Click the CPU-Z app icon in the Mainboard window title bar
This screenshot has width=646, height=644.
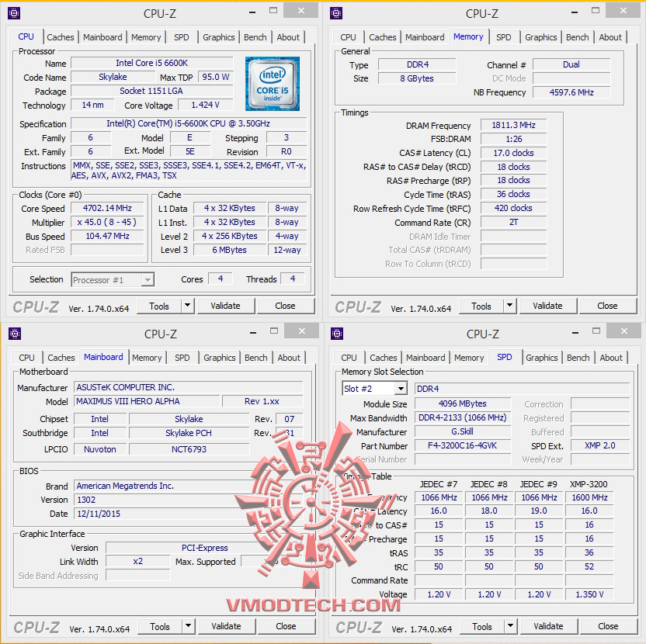pyautogui.click(x=15, y=334)
